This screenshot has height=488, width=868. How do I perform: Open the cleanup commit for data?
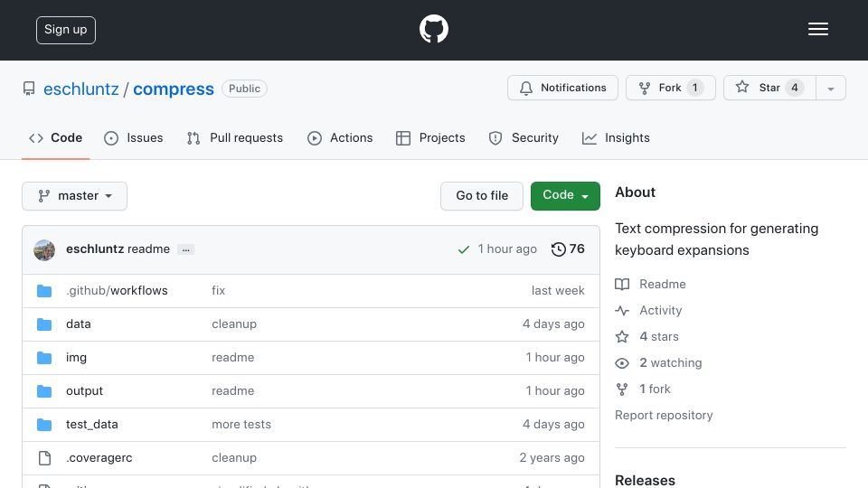[x=234, y=324]
